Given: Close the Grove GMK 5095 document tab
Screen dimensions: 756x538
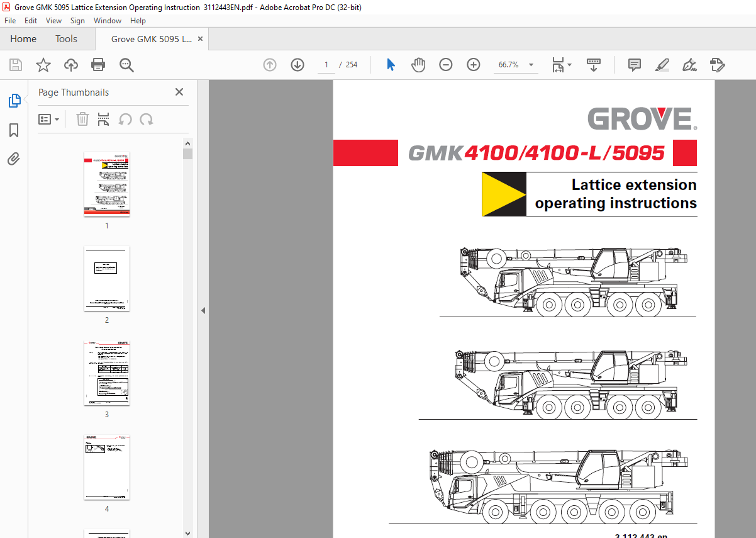Looking at the screenshot, I should point(201,39).
